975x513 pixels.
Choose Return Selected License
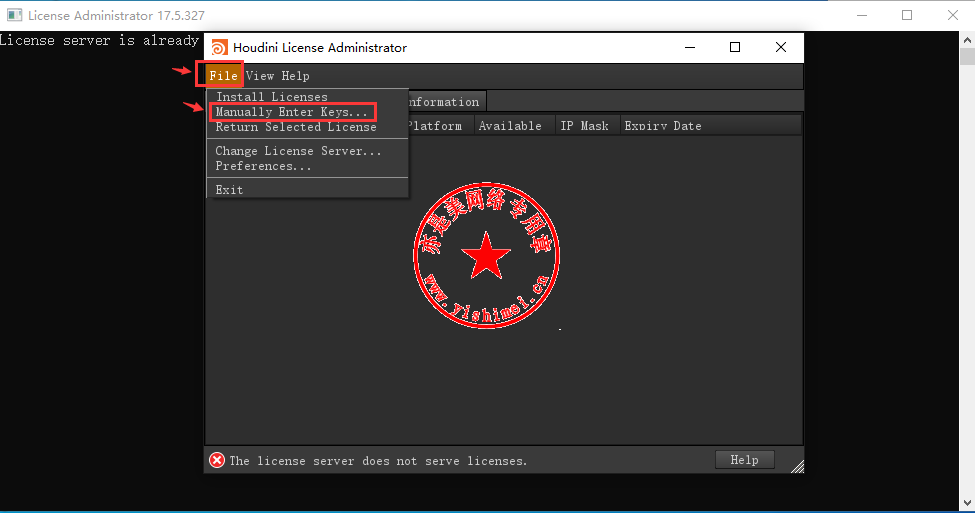296,127
